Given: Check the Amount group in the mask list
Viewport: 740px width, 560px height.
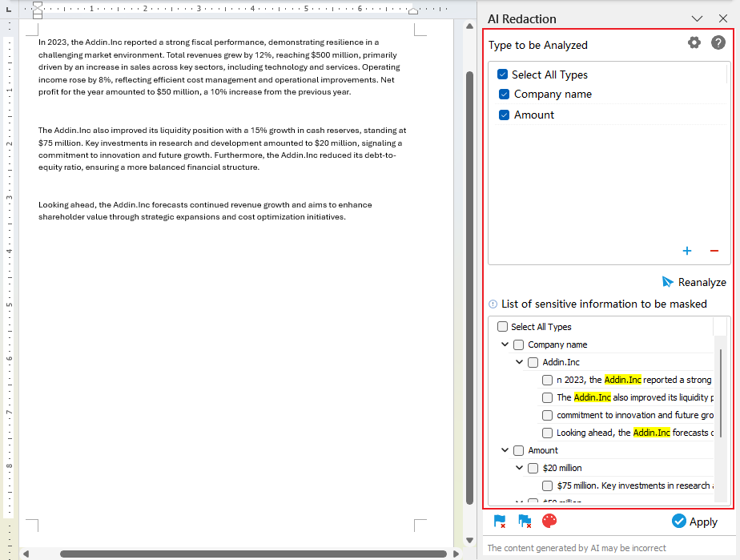Looking at the screenshot, I should [x=518, y=450].
